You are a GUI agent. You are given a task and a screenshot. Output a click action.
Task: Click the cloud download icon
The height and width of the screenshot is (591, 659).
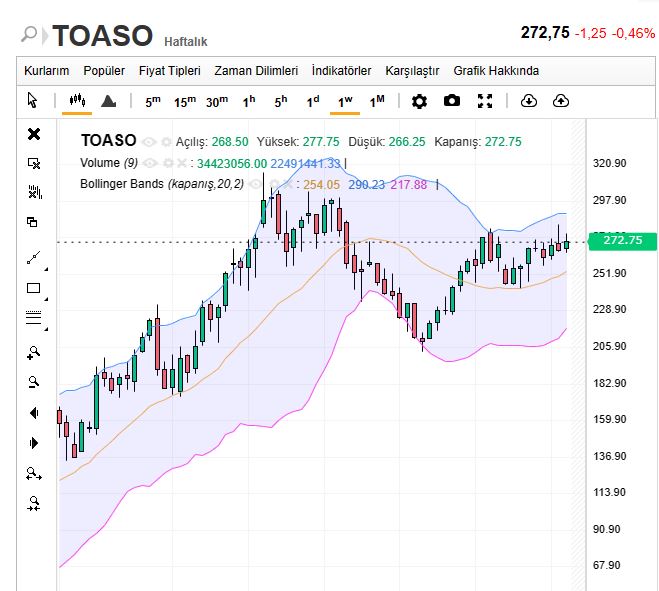pos(528,101)
